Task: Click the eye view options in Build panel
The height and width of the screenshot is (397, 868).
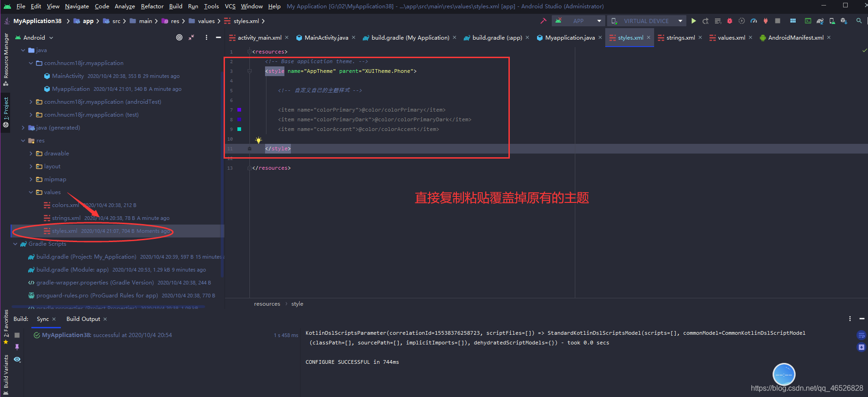Action: coord(17,359)
